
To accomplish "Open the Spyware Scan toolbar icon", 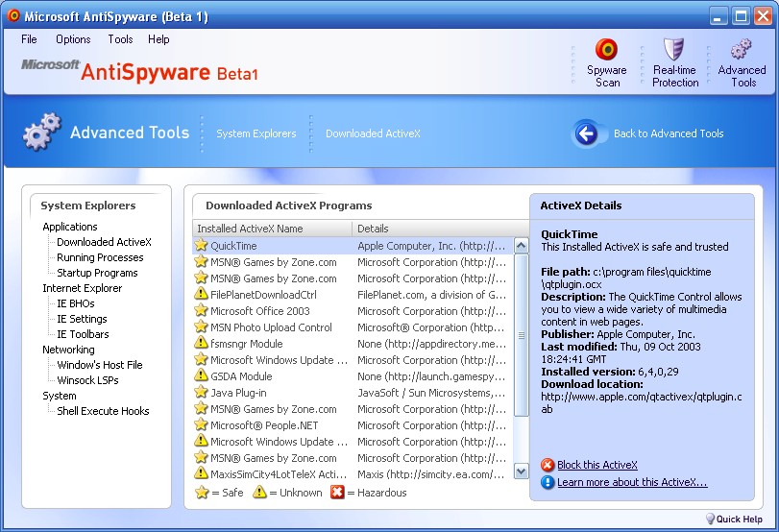I will 606,49.
